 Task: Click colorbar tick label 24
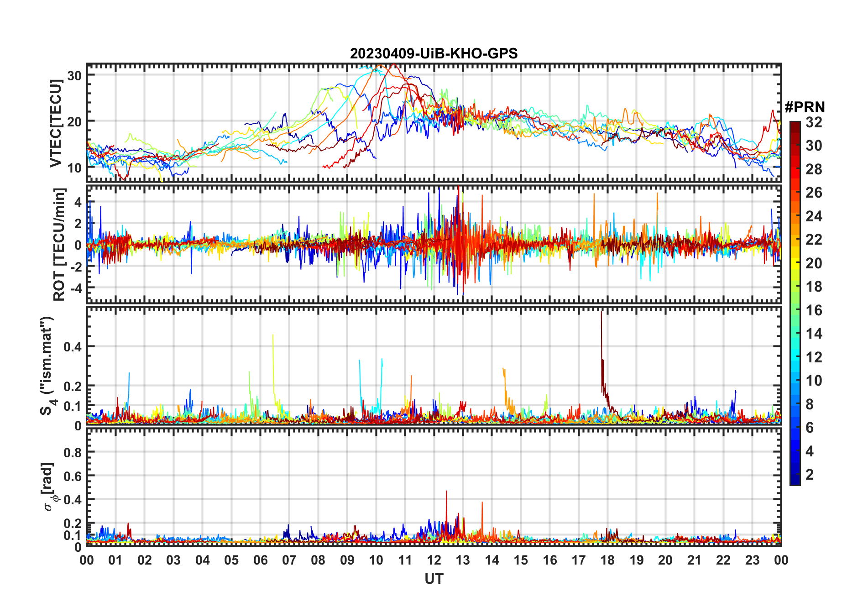814,216
